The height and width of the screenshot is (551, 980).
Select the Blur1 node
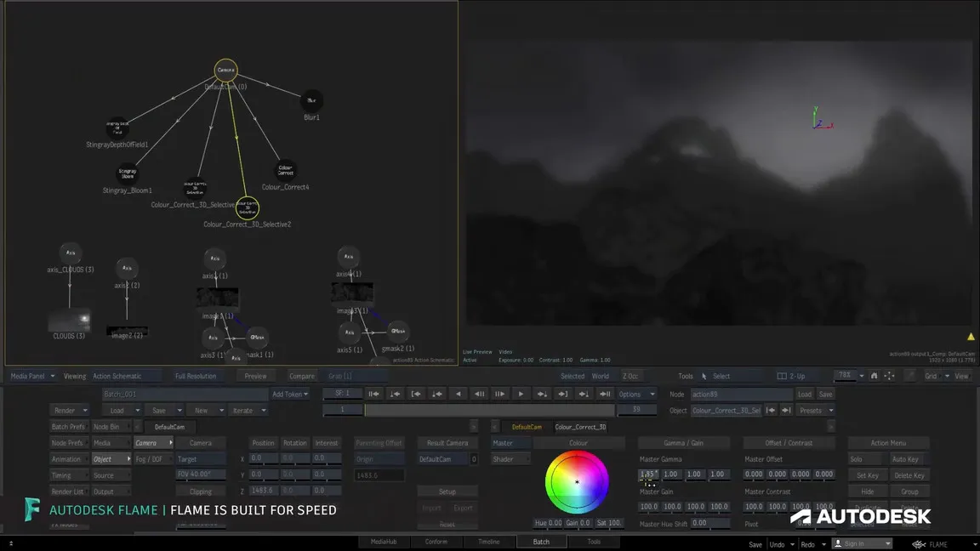coord(311,101)
